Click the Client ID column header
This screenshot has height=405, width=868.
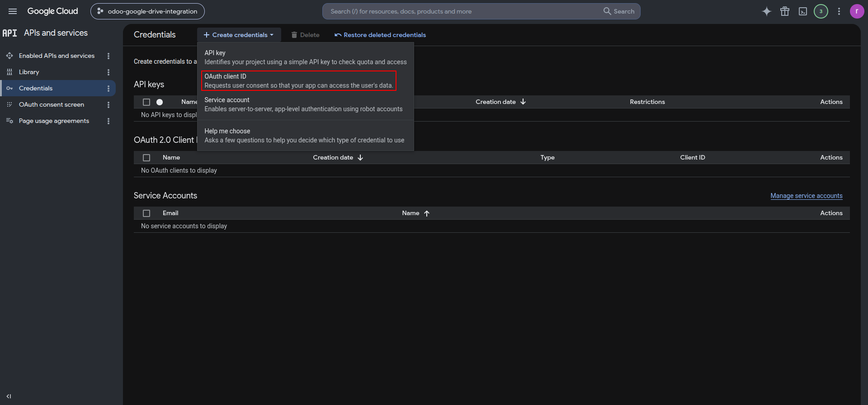693,158
